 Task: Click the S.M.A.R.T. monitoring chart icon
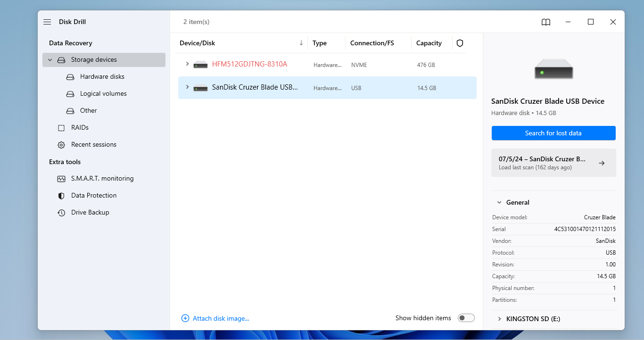click(x=61, y=179)
